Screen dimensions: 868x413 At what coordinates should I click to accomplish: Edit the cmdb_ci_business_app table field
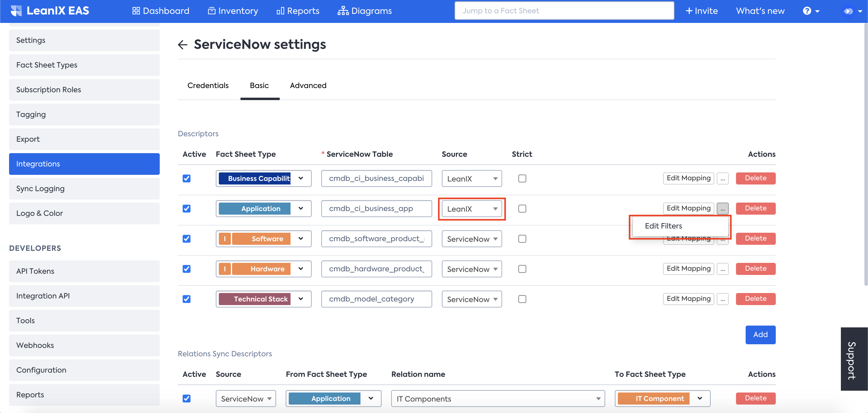coord(376,208)
